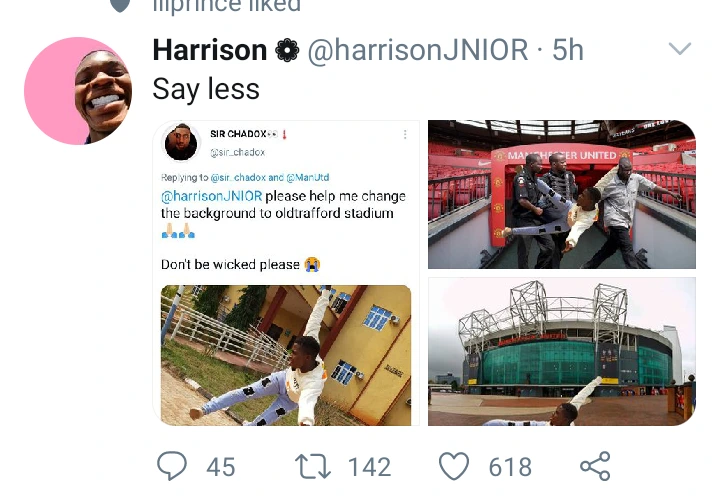Tap the blue @harrisonJNIOR mention in screenshot
This screenshot has height=503, width=720.
tap(212, 196)
